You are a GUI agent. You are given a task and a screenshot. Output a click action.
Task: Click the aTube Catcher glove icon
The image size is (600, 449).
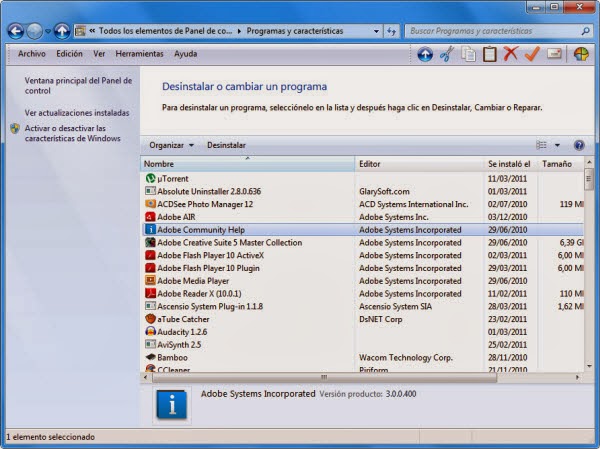click(150, 319)
